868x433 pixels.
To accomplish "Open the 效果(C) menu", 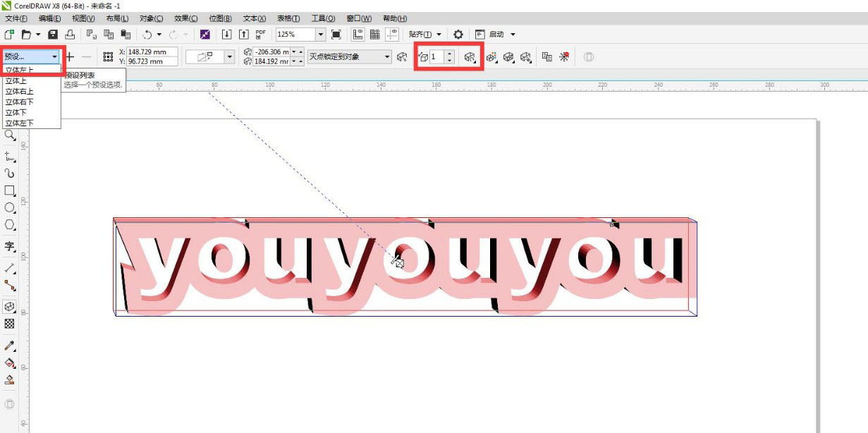I will [x=185, y=18].
